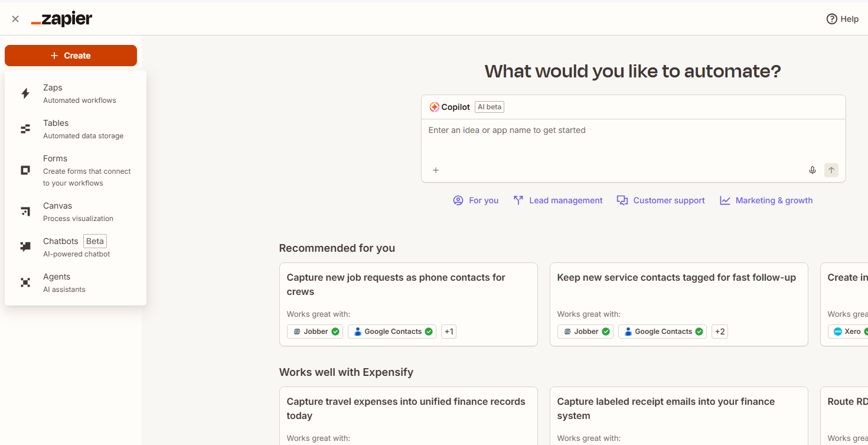
Task: Click the Chatbots icon in menu
Action: [25, 247]
